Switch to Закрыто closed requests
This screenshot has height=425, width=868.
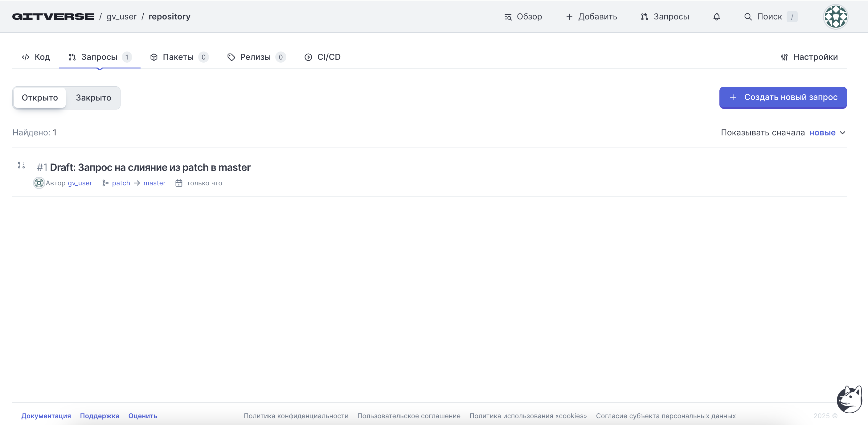(93, 98)
